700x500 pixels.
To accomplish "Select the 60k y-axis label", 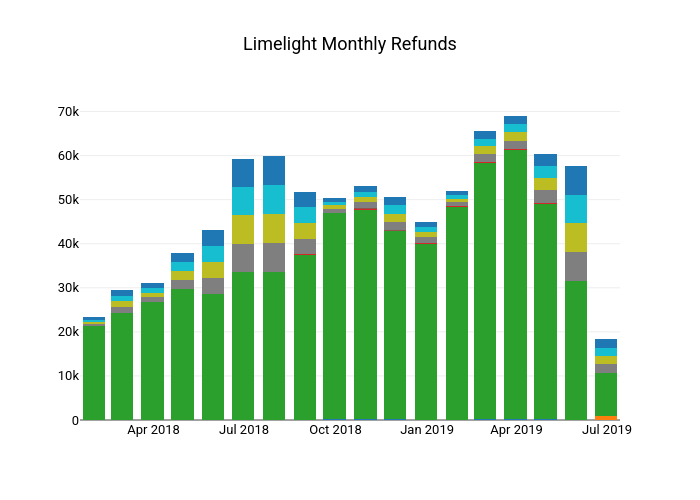I will [68, 156].
